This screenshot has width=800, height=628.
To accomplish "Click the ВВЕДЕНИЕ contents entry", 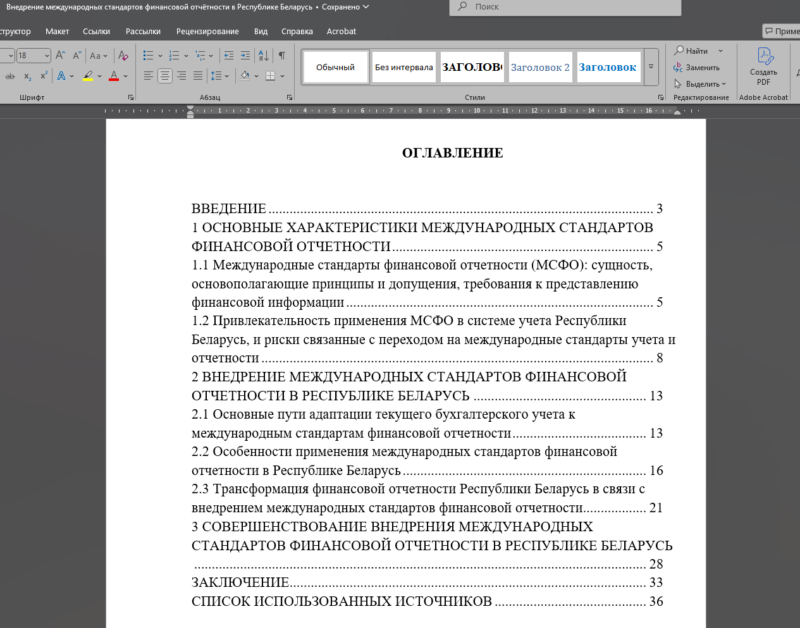I will (x=427, y=209).
